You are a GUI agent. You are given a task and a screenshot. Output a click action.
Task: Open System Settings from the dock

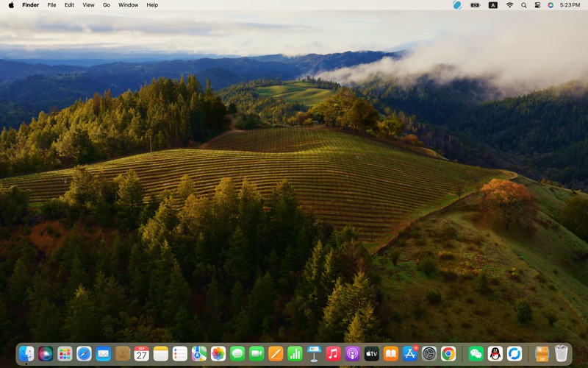point(429,354)
